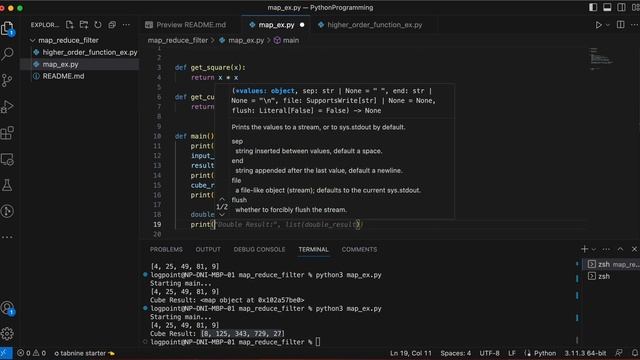Image resolution: width=640 pixels, height=360 pixels.
Task: Change indentation via Spaces: 4
Action: [x=456, y=353]
